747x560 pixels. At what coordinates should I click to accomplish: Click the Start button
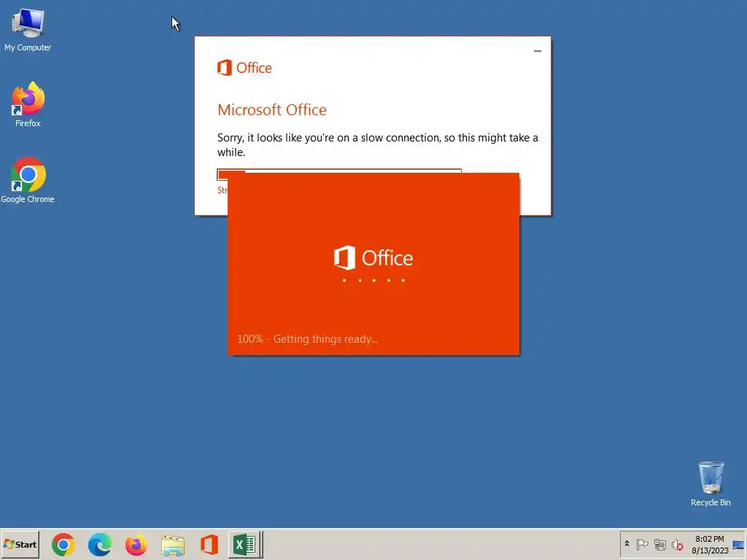pos(20,544)
